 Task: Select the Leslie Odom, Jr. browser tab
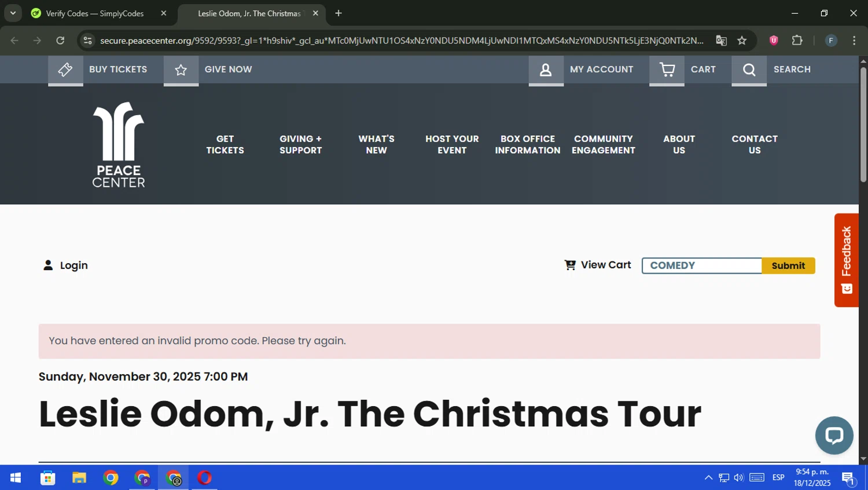[x=250, y=13]
